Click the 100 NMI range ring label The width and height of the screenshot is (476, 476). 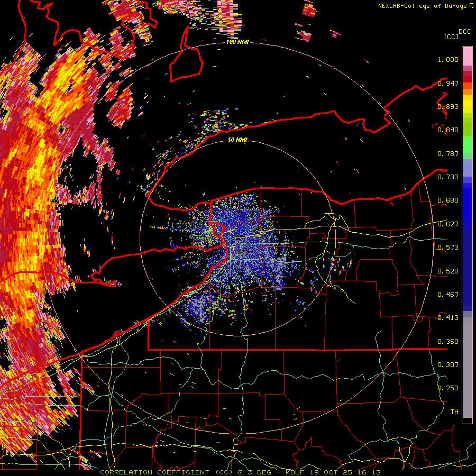pyautogui.click(x=237, y=42)
